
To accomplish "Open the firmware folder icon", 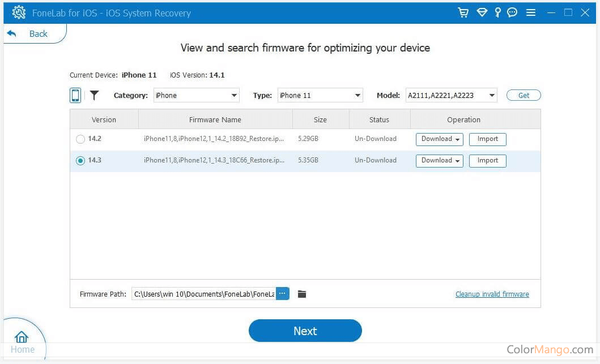I will point(302,294).
